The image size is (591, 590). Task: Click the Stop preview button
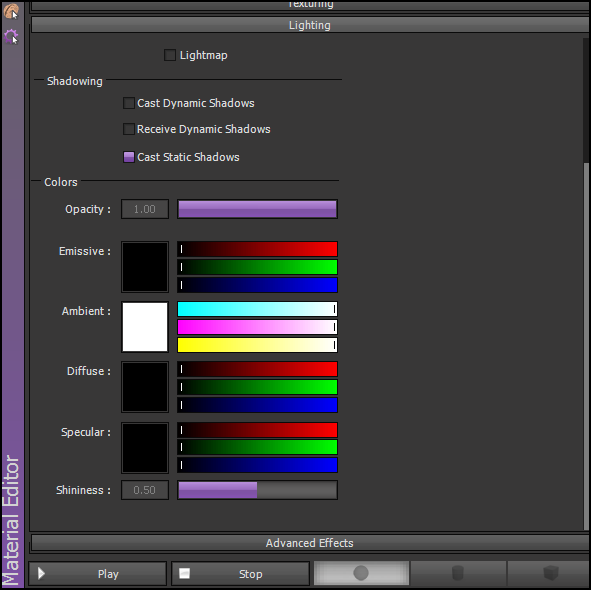(x=240, y=573)
